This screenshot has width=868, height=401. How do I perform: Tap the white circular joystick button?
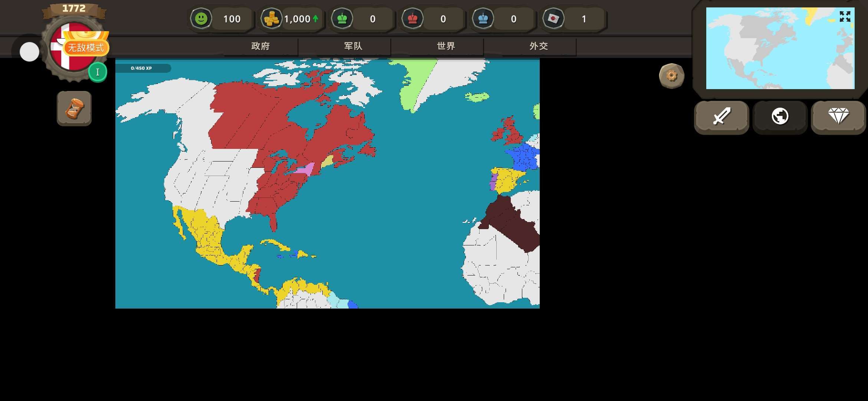(x=29, y=52)
